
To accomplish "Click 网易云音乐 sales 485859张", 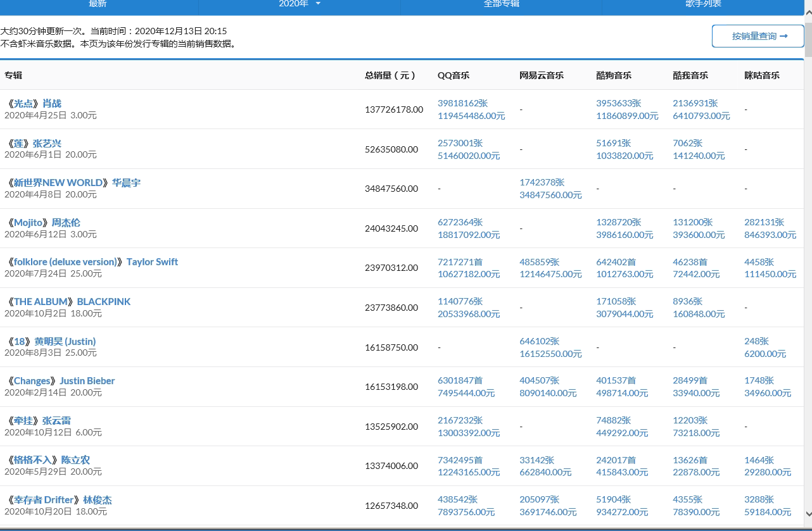I will point(540,261).
